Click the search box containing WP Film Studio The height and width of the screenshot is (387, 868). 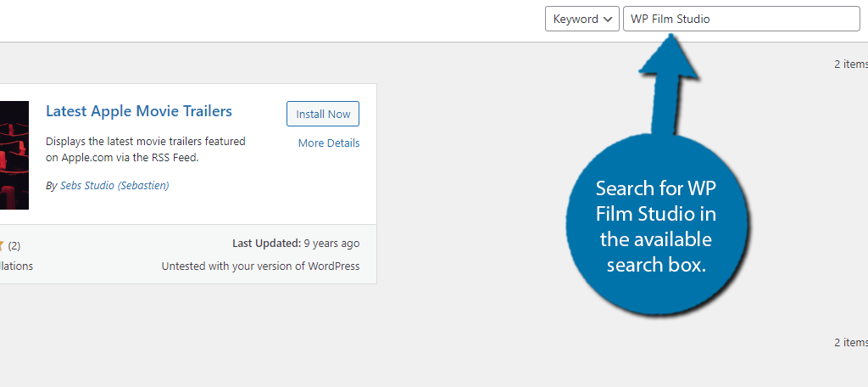[x=741, y=19]
